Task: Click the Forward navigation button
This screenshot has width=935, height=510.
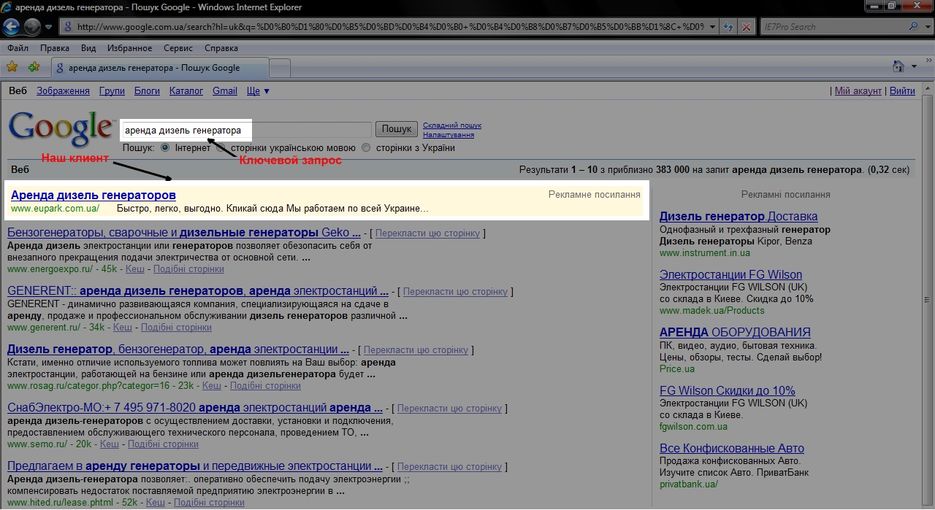Action: click(32, 27)
